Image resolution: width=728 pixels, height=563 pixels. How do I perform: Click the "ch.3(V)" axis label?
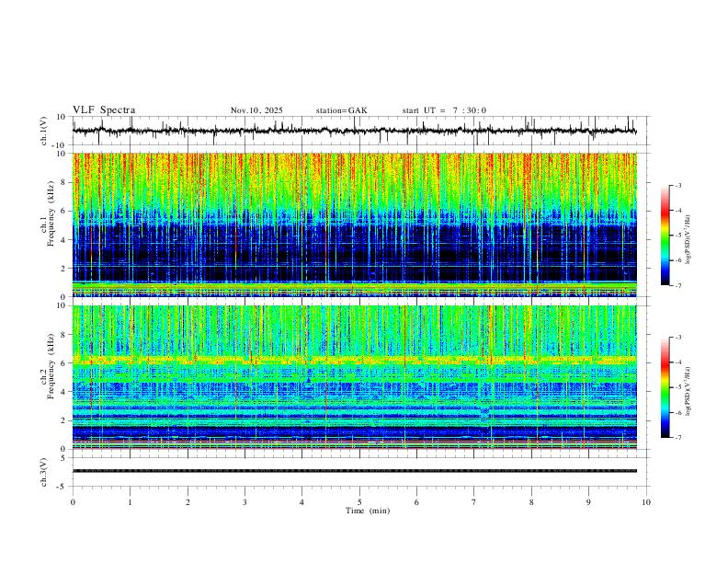(x=44, y=472)
